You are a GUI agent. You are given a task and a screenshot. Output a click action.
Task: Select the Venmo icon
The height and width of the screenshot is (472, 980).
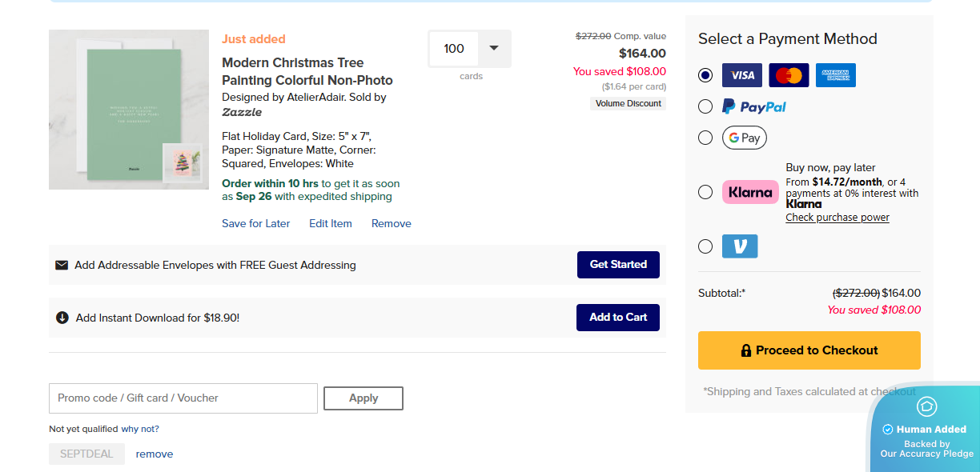(739, 246)
